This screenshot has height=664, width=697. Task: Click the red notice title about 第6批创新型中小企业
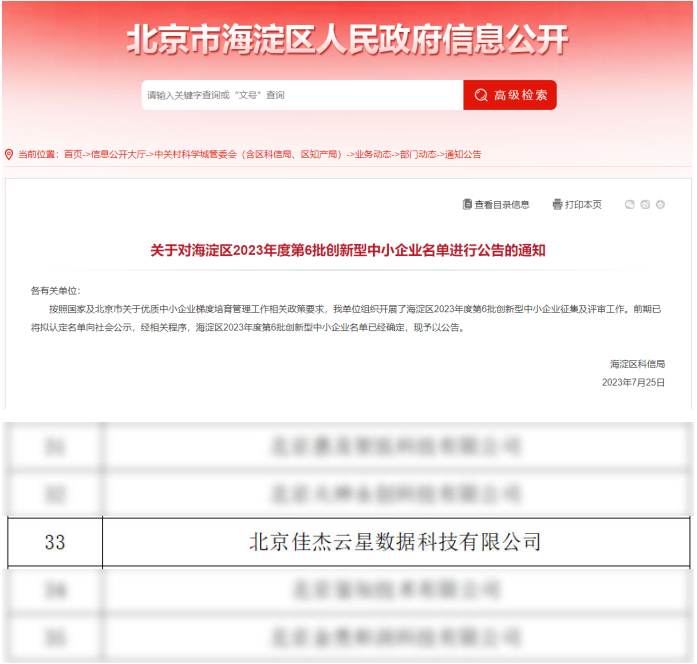pos(348,251)
